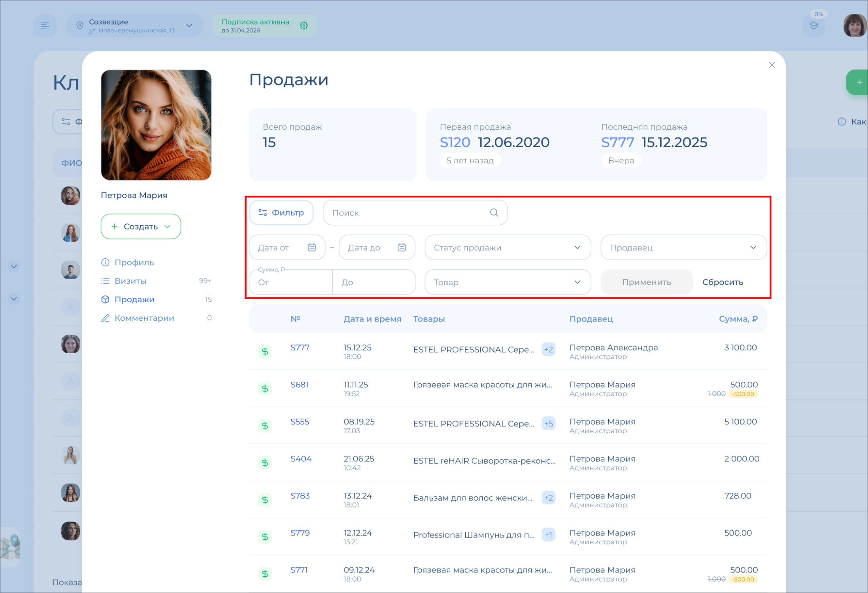Screen dimensions: 868x593
Task: Toggle the Фильтр button
Action: pyautogui.click(x=281, y=213)
